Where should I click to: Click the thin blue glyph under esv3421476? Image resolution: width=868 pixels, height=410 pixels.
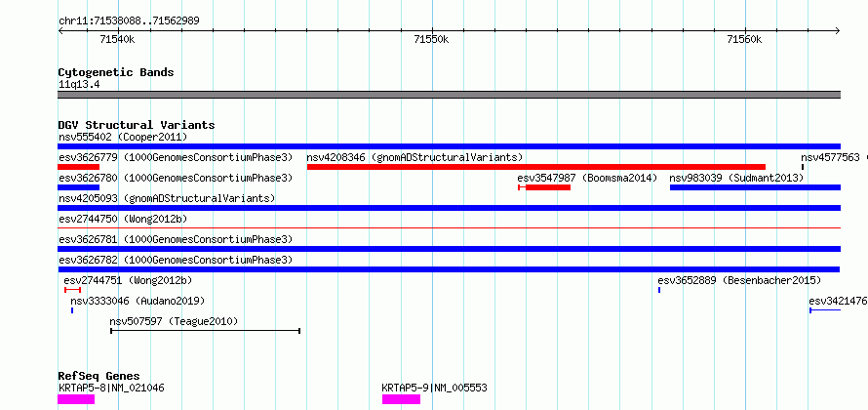(x=825, y=310)
